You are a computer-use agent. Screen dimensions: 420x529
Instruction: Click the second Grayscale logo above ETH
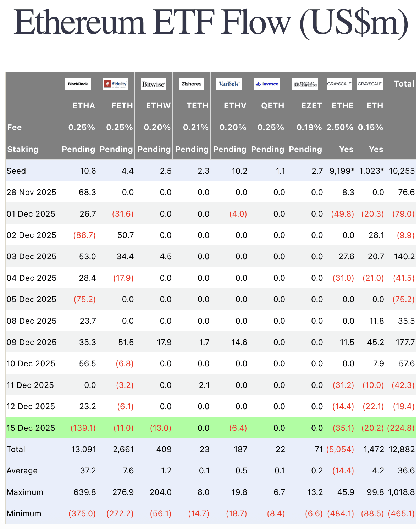coord(370,84)
